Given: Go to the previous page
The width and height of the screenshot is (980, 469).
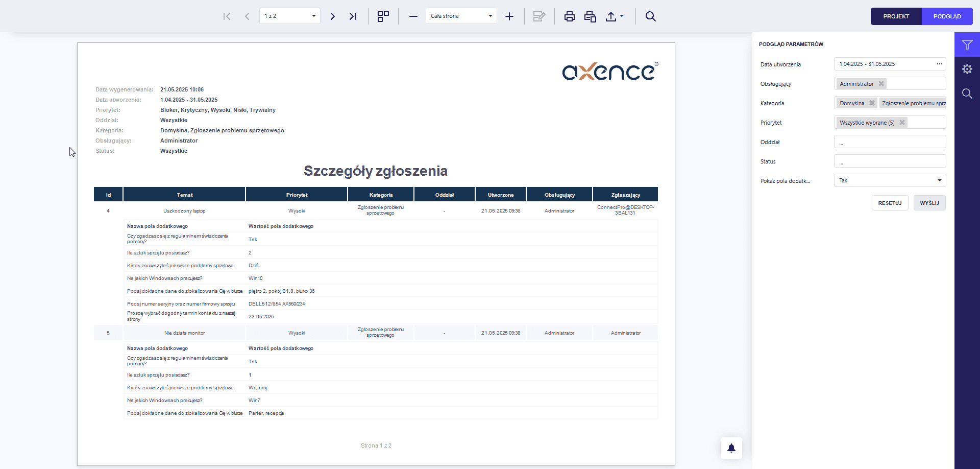Looking at the screenshot, I should coord(247,16).
